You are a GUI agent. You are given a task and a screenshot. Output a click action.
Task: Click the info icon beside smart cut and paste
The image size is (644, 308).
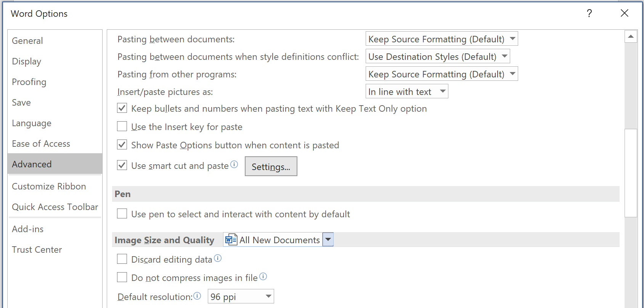pos(234,164)
